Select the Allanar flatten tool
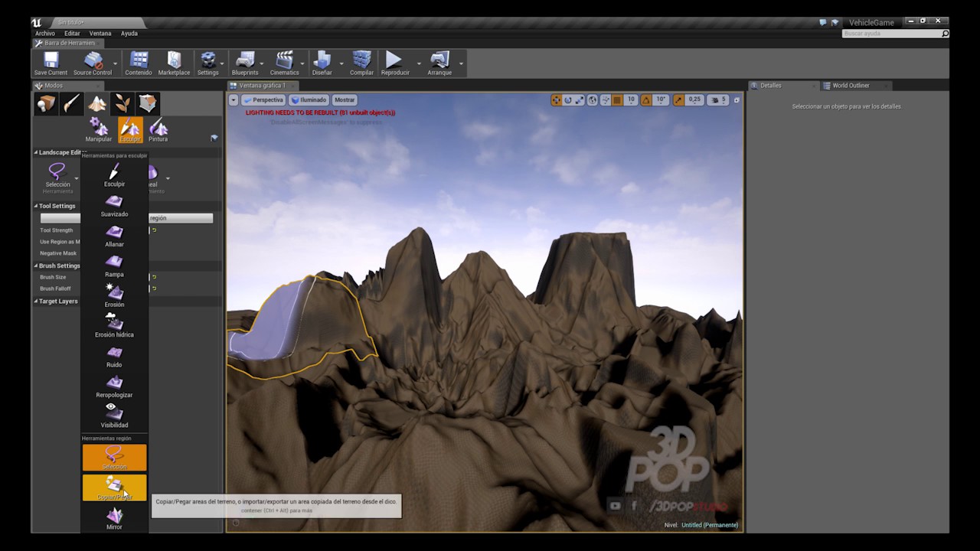The image size is (980, 551). point(114,236)
